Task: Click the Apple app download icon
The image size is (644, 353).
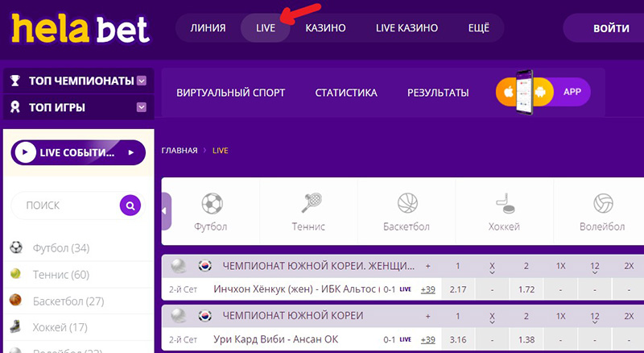Action: pyautogui.click(x=509, y=92)
